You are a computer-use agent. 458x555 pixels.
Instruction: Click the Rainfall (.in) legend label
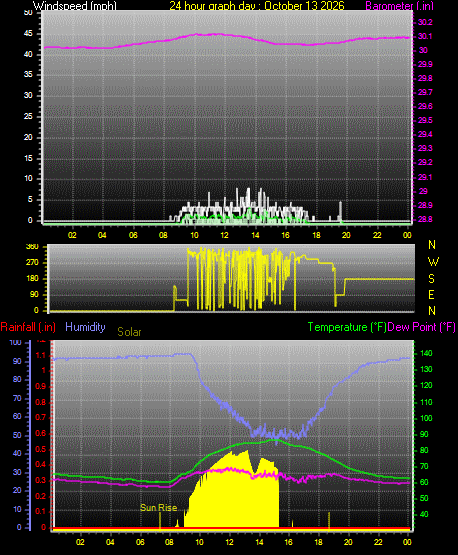click(x=28, y=327)
